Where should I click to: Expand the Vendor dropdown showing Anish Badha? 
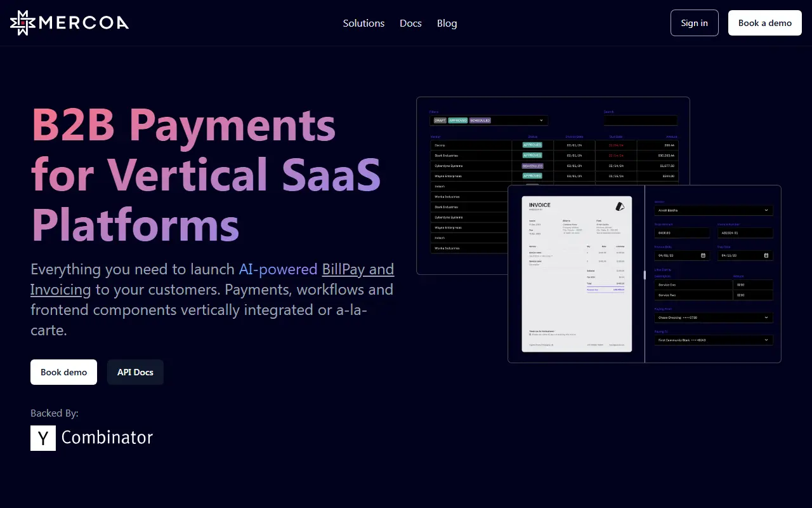pyautogui.click(x=714, y=210)
